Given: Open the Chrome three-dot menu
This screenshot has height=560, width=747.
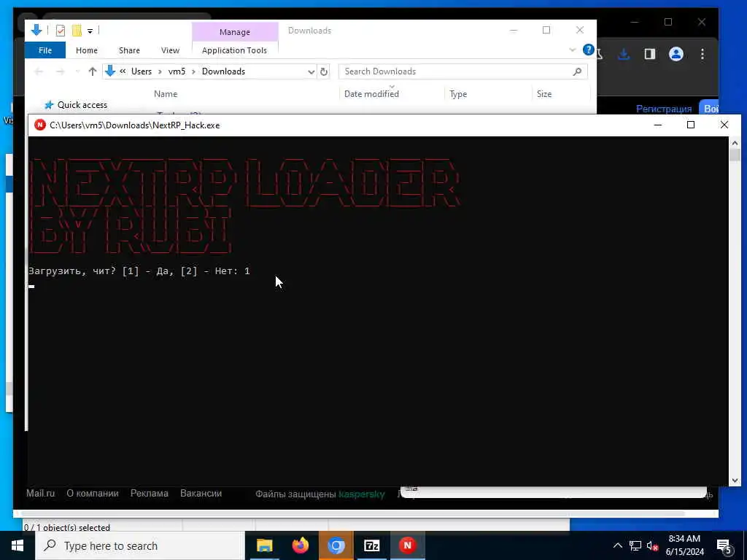Looking at the screenshot, I should tap(703, 54).
